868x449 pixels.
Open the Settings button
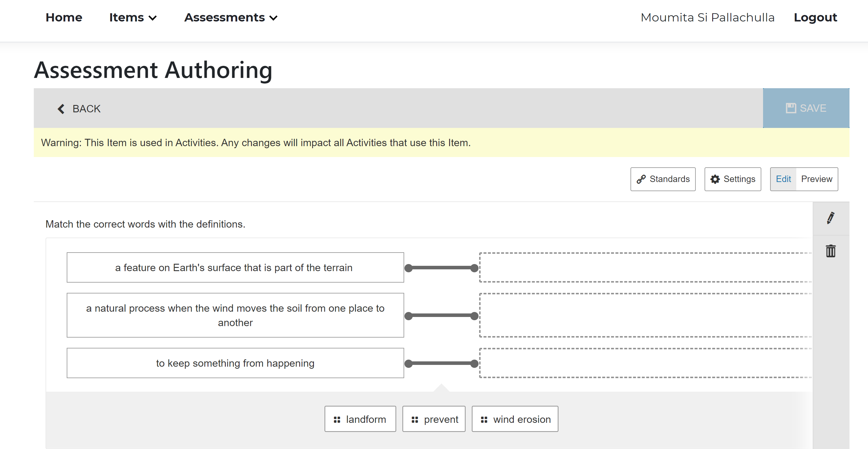[x=732, y=179]
